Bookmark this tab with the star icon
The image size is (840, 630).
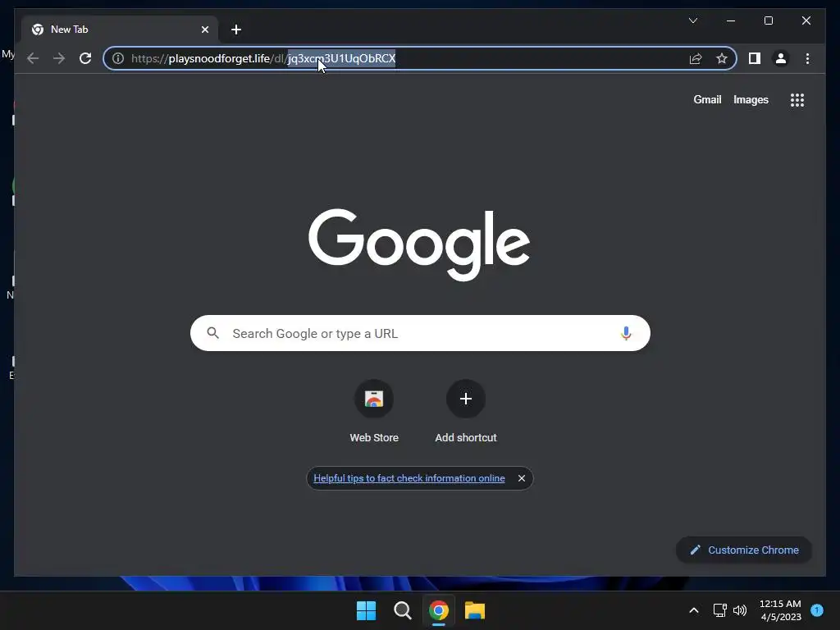(x=722, y=58)
